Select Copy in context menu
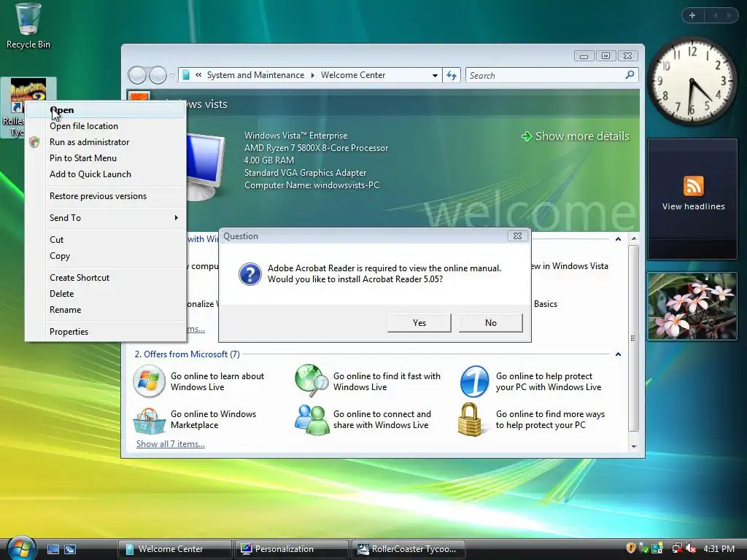 105,256
